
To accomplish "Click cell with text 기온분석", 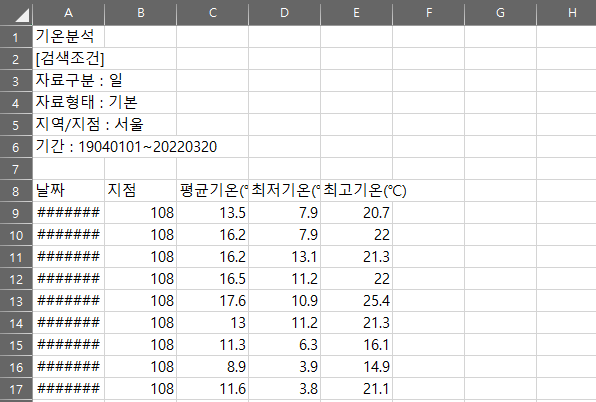I will (68, 37).
